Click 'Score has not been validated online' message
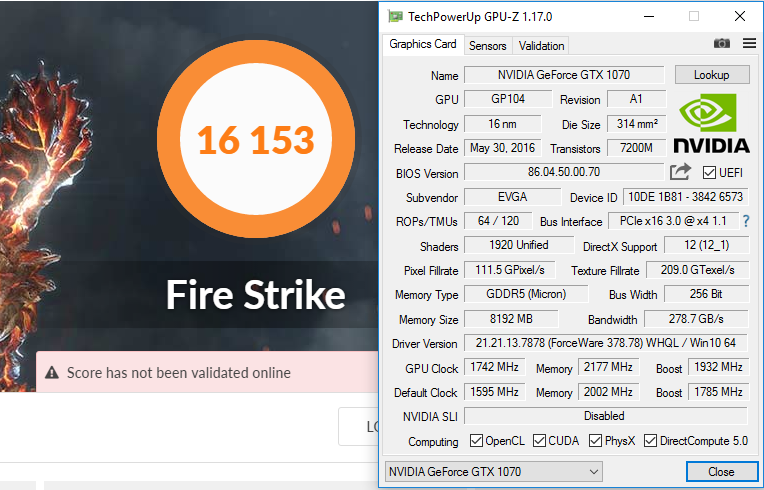 (179, 373)
